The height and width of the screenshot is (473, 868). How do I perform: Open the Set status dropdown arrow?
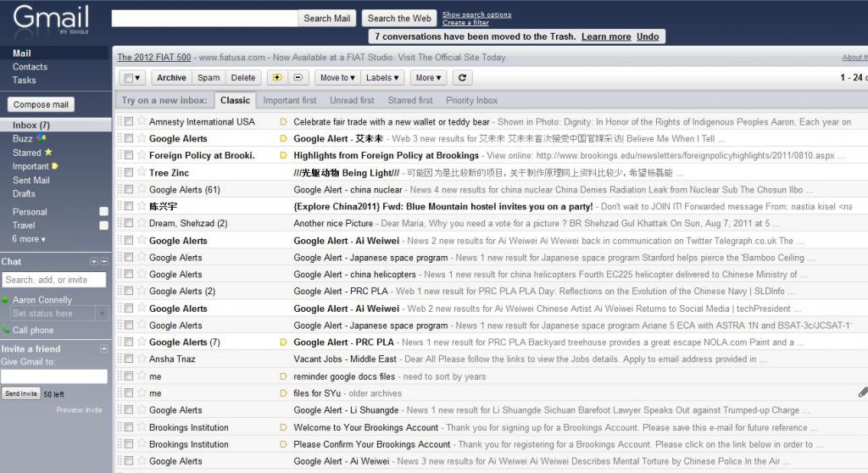click(102, 314)
